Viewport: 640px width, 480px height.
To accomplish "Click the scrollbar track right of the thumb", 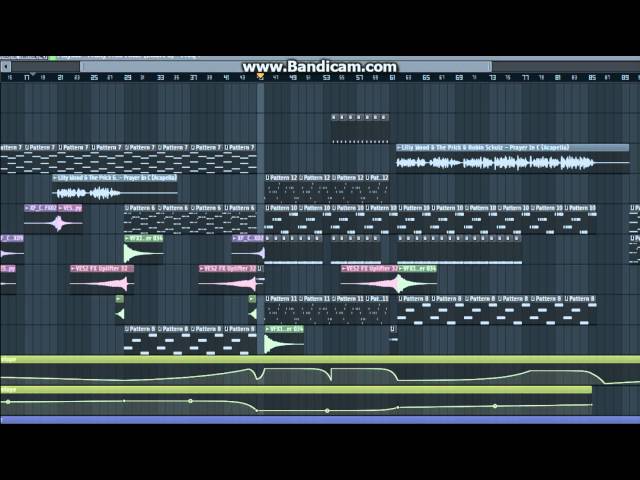I will click(566, 67).
